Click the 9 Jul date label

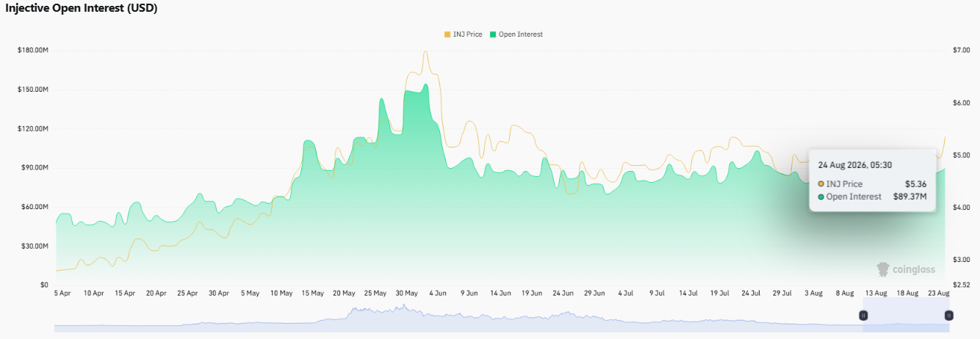click(x=657, y=294)
